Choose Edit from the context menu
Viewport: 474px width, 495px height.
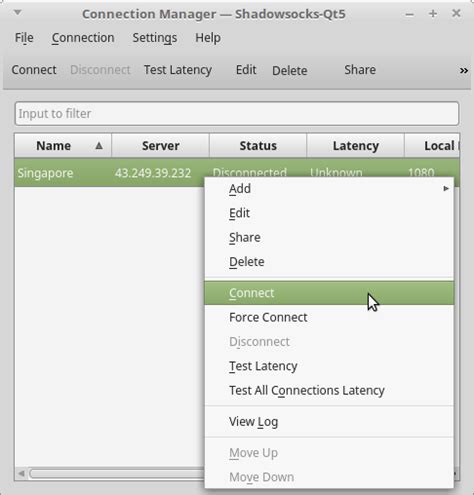pyautogui.click(x=329, y=213)
